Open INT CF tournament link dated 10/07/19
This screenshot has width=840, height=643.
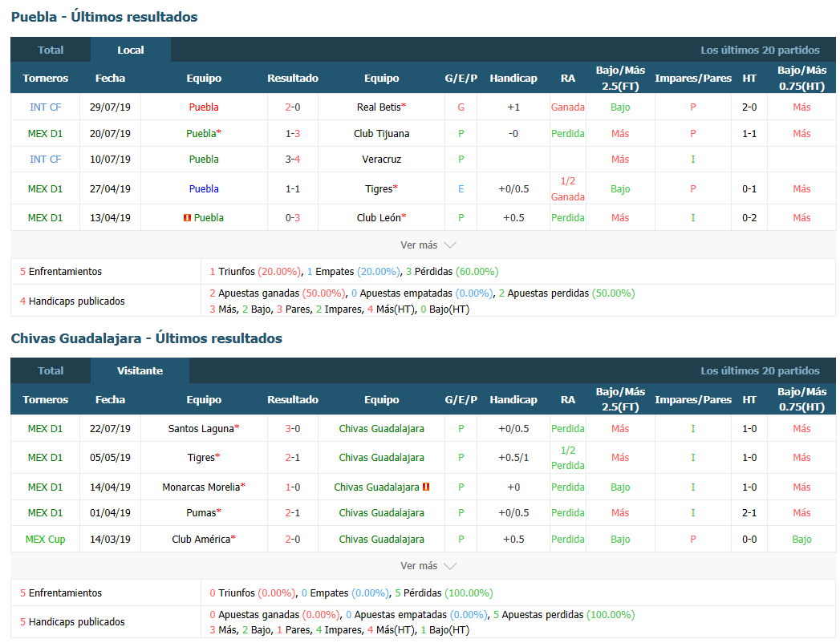coord(46,159)
